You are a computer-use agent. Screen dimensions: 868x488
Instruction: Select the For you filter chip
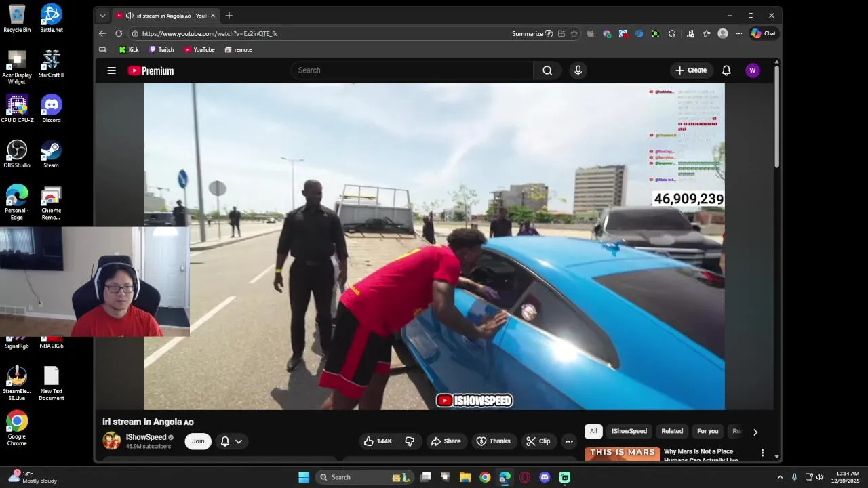708,431
